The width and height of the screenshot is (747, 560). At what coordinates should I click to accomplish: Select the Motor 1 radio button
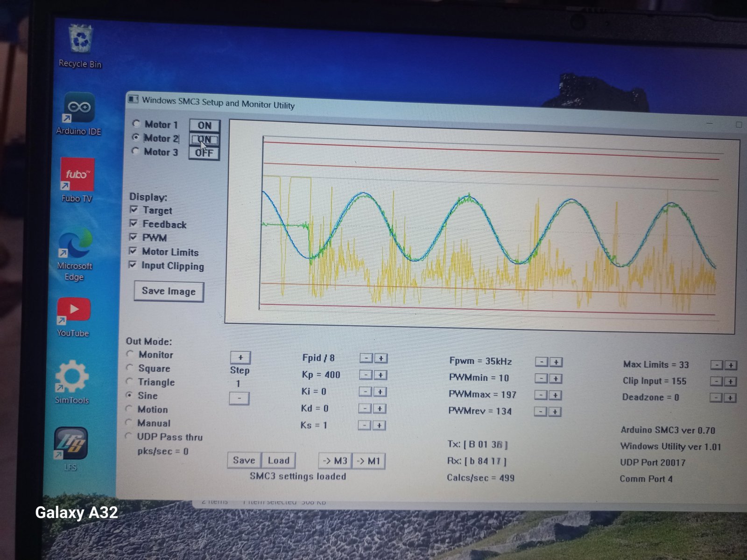click(x=136, y=124)
